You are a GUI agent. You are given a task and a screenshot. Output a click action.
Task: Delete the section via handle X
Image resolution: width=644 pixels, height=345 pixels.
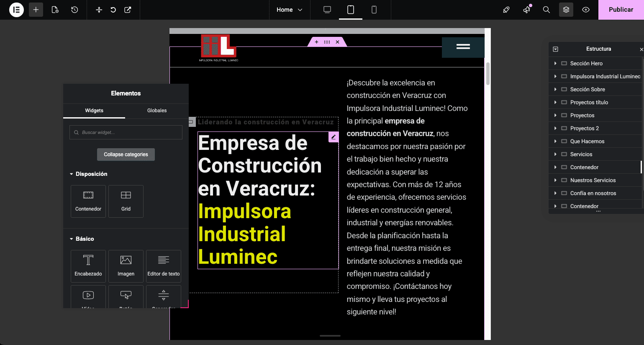pos(337,42)
